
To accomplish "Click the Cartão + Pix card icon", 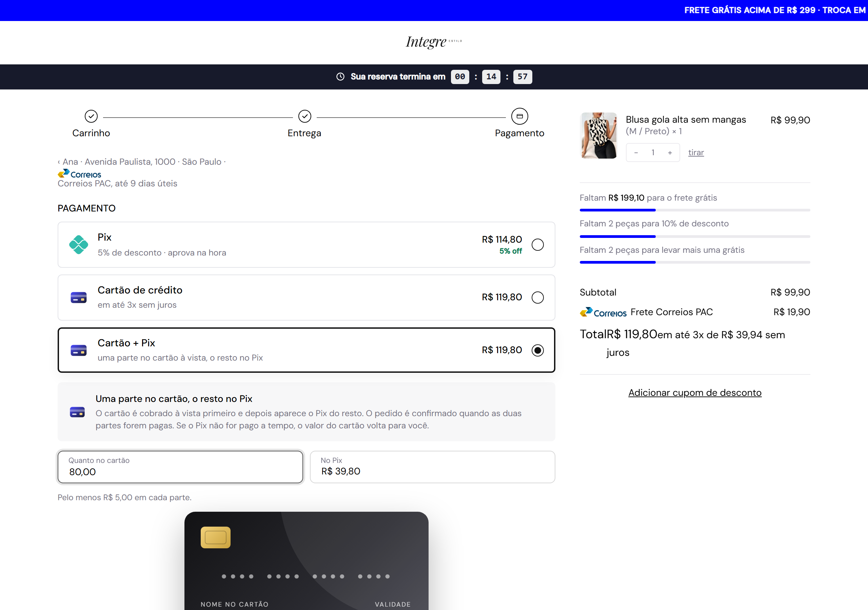I will click(79, 350).
